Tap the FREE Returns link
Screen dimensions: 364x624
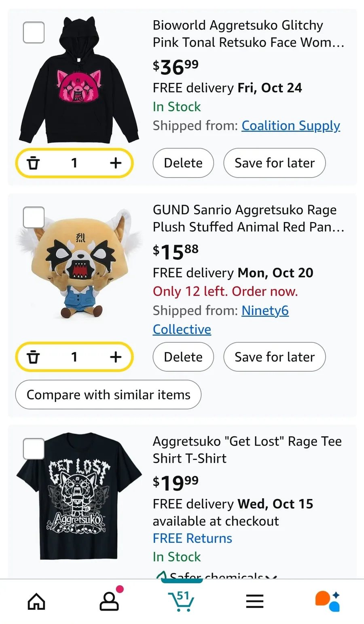(x=193, y=538)
